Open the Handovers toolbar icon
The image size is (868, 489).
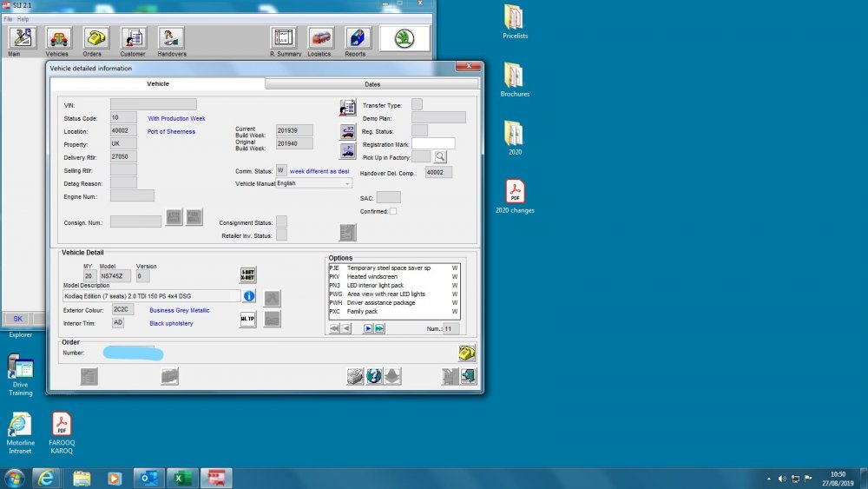170,38
